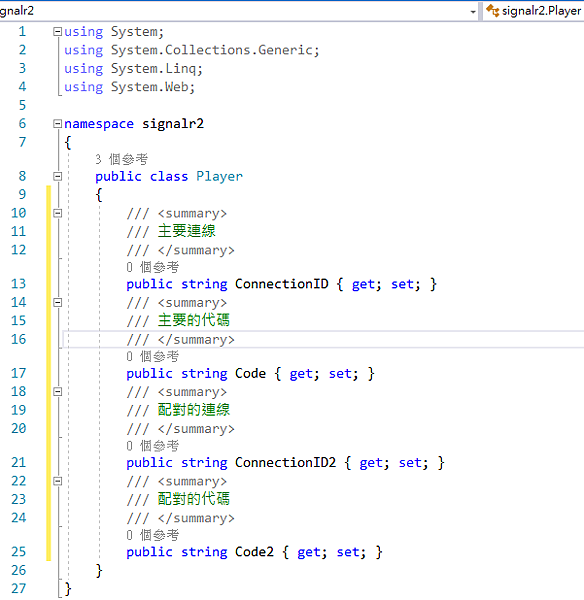Click line number 17 in the margin
Viewport: 584px width, 600px height.
point(18,373)
